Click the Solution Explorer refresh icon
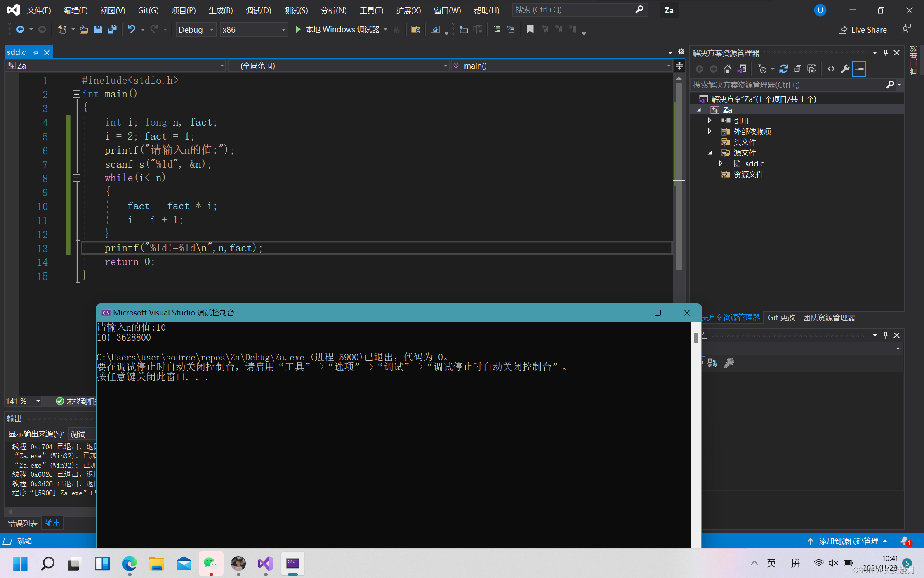Image resolution: width=924 pixels, height=578 pixels. (x=783, y=69)
